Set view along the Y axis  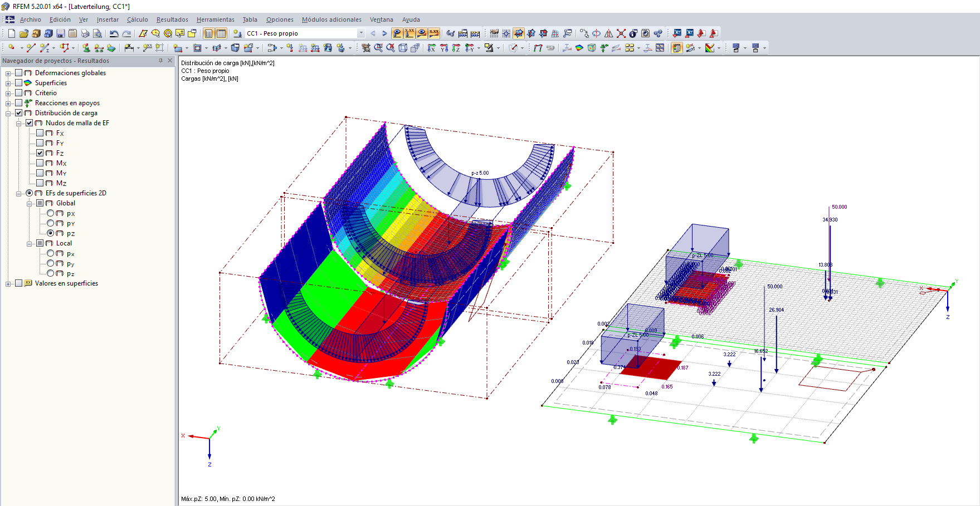444,48
